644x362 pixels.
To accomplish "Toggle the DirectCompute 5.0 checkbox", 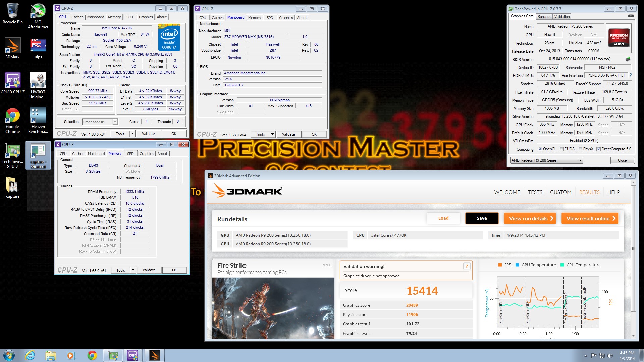I will pos(598,149).
